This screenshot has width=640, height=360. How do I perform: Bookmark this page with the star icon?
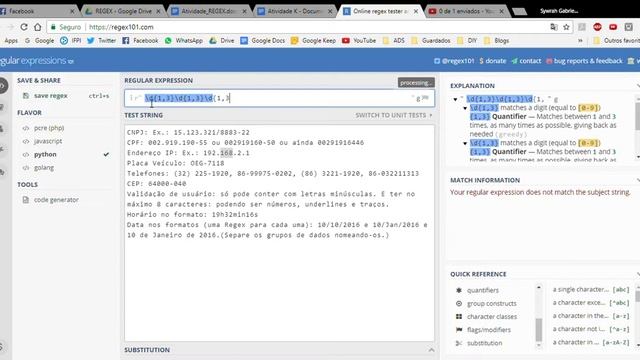click(566, 27)
